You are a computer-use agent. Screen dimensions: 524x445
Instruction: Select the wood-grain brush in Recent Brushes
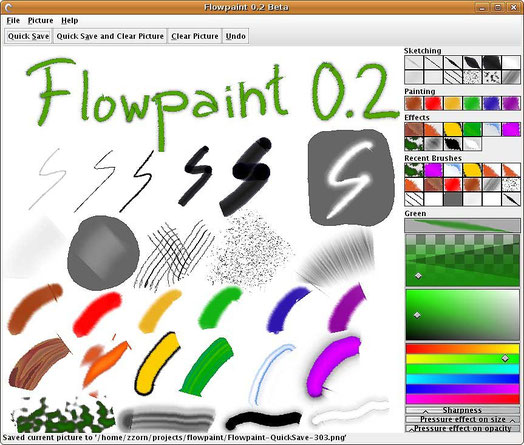(433, 184)
